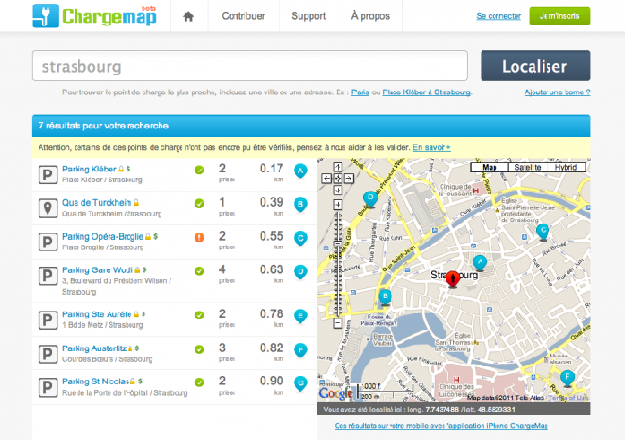Viewport: 625px width, 440px height.
Task: Click marker A badge in Parking Kléber row
Action: 301,171
